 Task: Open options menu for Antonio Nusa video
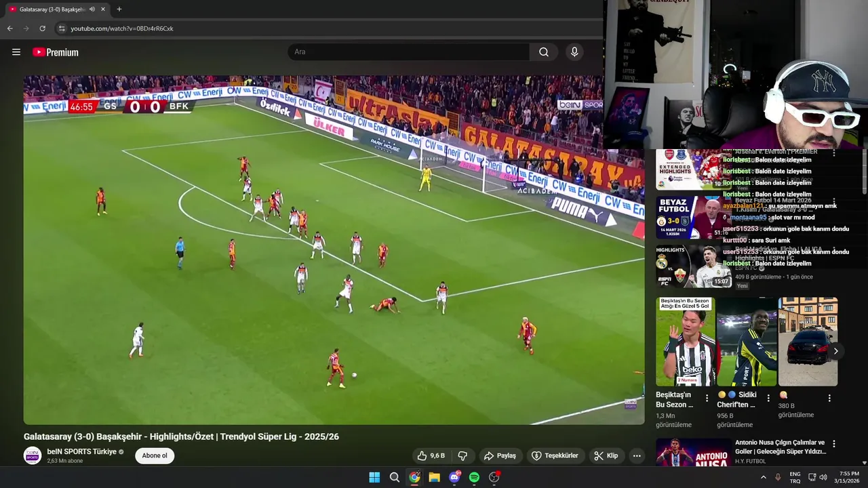[834, 444]
